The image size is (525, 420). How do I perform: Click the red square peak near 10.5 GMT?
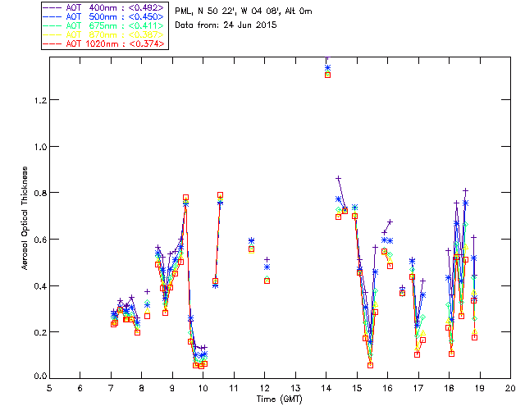tap(220, 195)
